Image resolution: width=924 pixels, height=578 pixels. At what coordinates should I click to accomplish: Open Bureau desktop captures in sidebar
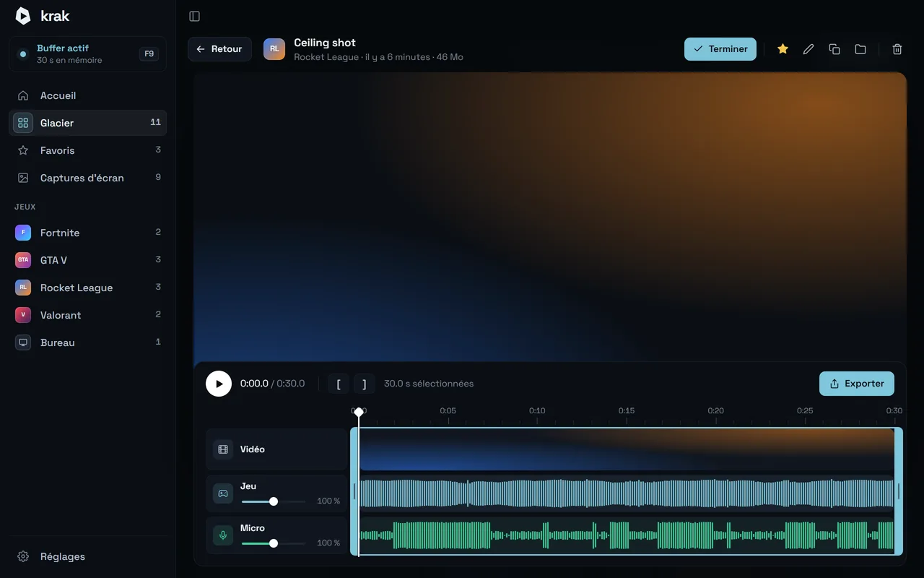click(x=87, y=342)
